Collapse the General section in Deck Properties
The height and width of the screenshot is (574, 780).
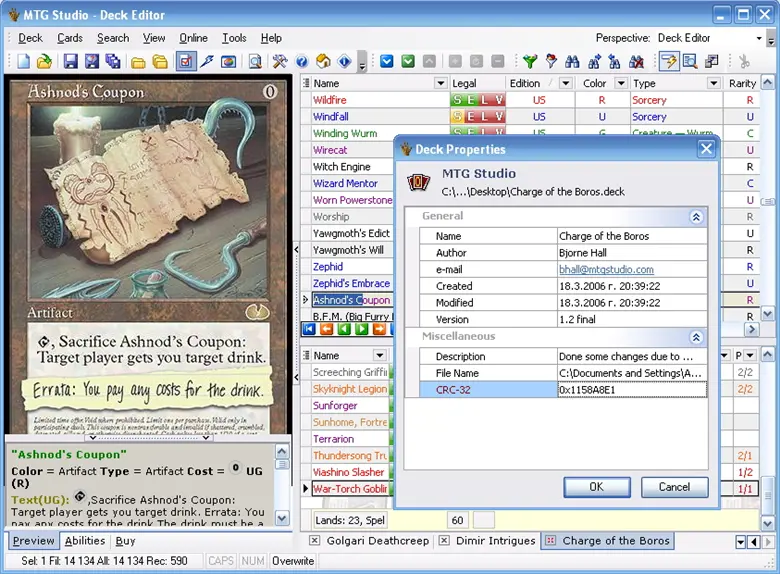tap(696, 216)
